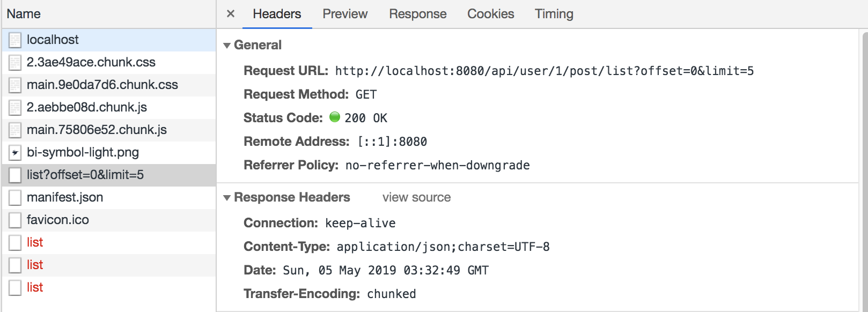This screenshot has height=312, width=868.
Task: Click the GET request method value
Action: (x=366, y=94)
